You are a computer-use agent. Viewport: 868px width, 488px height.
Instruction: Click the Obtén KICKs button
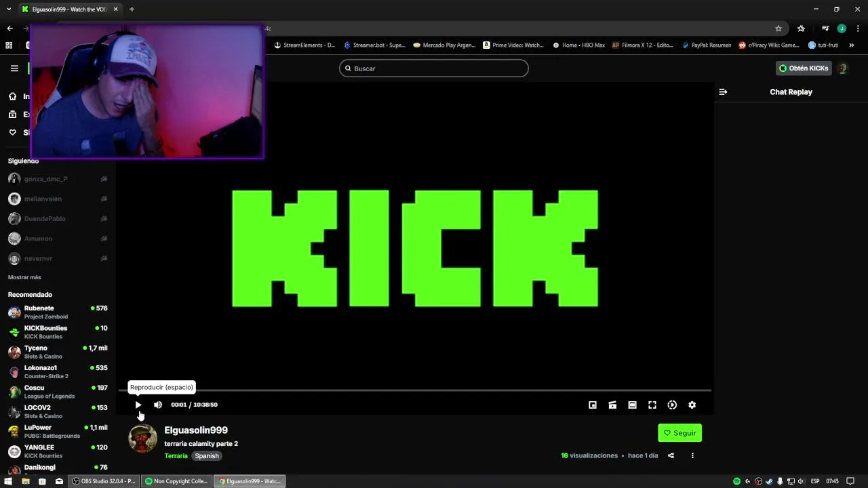pyautogui.click(x=804, y=68)
